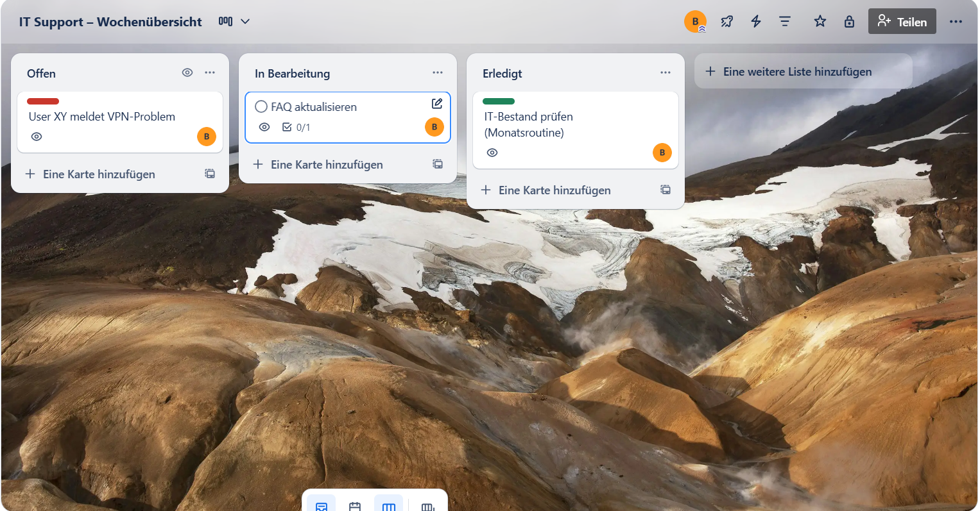Image resolution: width=980 pixels, height=511 pixels.
Task: Click the red label on the VPN-Problem card
Action: pos(43,101)
